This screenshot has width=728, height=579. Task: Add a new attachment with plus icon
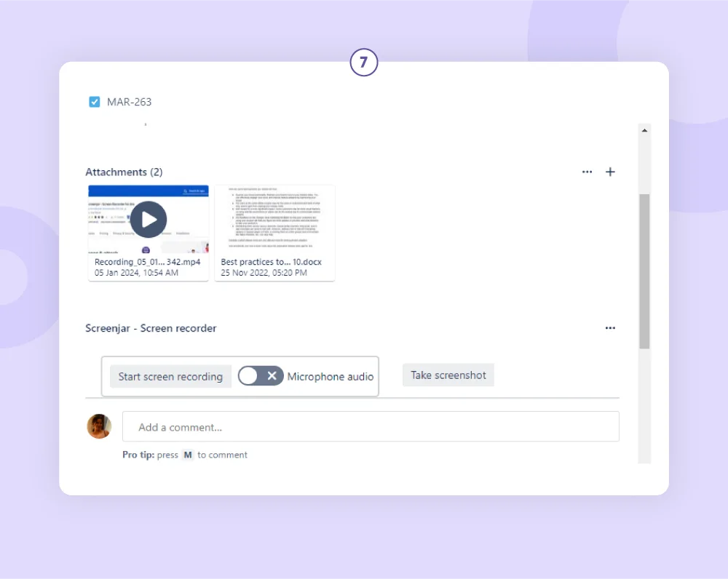[x=610, y=172]
